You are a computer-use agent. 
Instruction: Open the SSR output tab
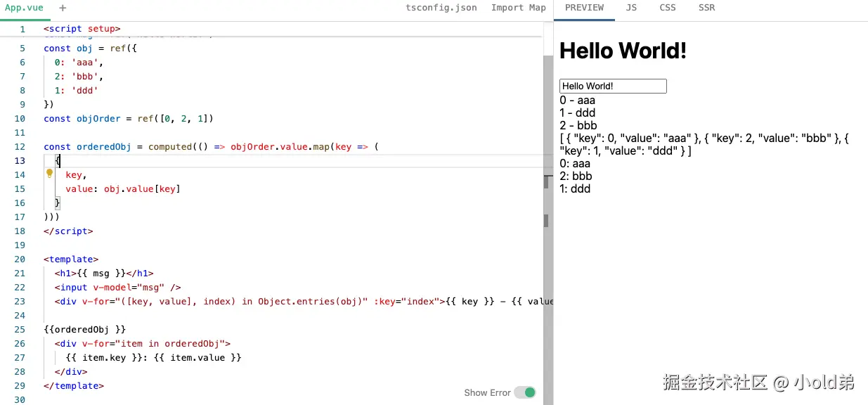pos(706,8)
